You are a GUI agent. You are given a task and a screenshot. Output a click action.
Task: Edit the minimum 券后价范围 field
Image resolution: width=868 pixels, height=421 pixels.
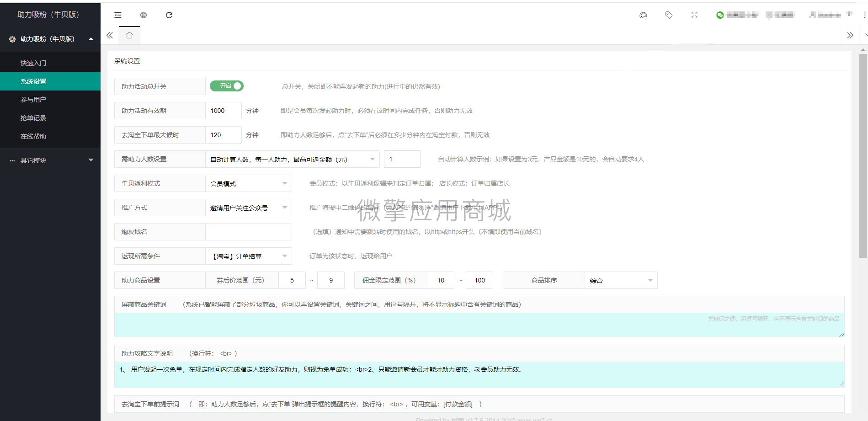(x=292, y=280)
